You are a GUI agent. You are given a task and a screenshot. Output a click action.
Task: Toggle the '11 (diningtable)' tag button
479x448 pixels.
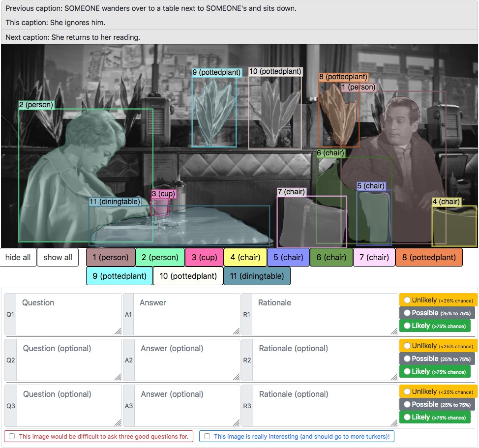257,276
